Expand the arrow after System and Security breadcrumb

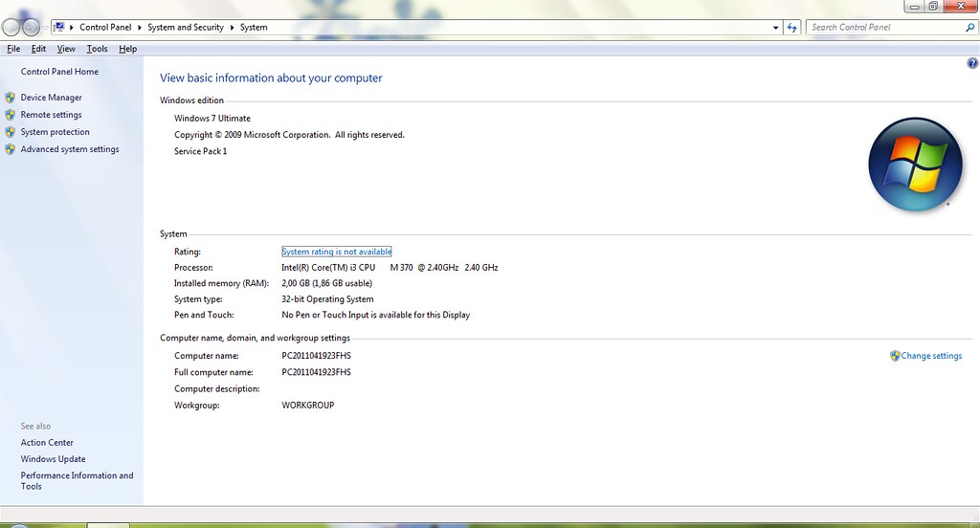pyautogui.click(x=232, y=28)
